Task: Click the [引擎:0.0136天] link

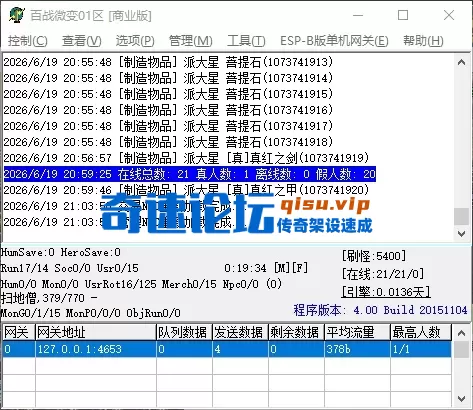Action: point(386,292)
